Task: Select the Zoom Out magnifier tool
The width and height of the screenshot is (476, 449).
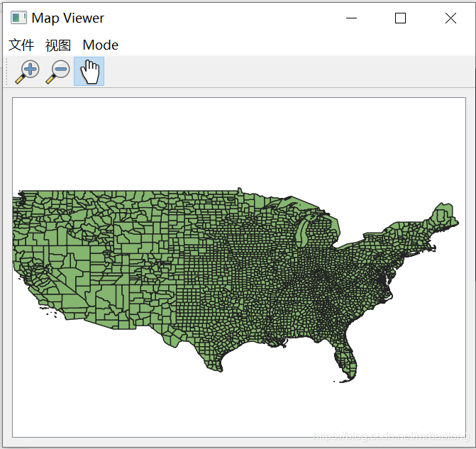Action: (x=58, y=72)
